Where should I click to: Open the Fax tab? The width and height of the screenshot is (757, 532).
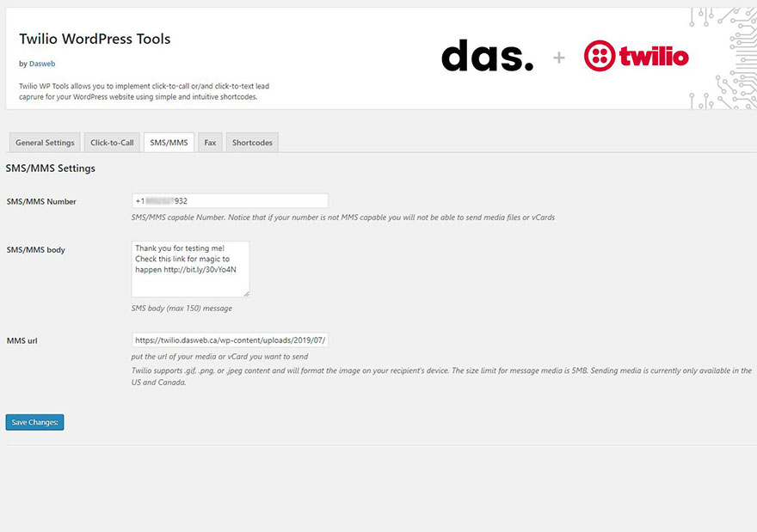coord(210,143)
